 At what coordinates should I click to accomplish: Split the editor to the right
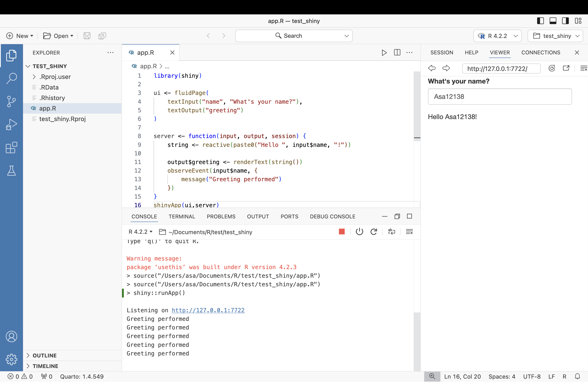pos(397,52)
